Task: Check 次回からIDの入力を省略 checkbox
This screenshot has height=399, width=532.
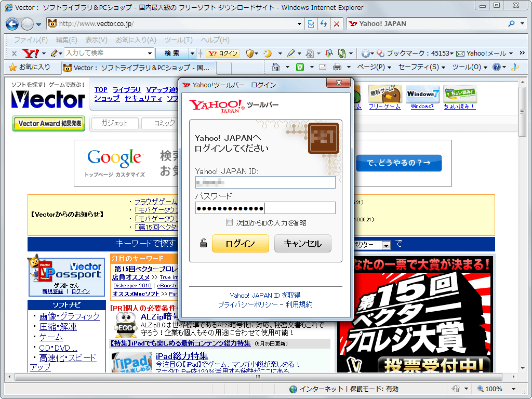Action: click(229, 222)
